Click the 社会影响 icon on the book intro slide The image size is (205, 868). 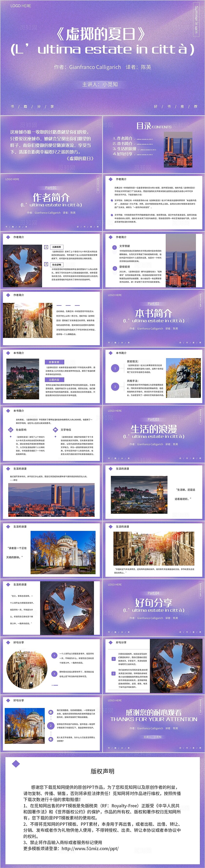[x=10, y=430]
